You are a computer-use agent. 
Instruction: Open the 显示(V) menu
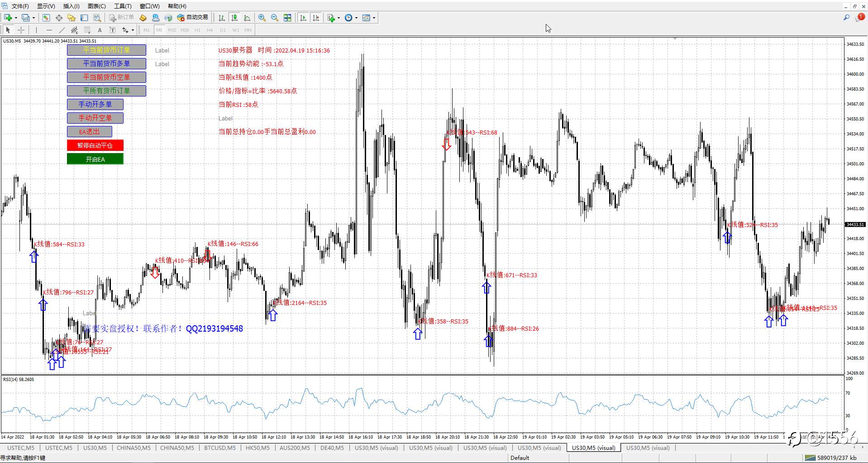(x=46, y=6)
